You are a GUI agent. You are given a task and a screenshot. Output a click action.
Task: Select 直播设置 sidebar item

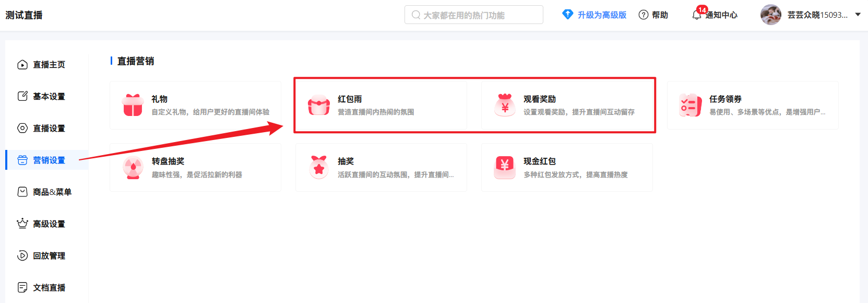(49, 129)
